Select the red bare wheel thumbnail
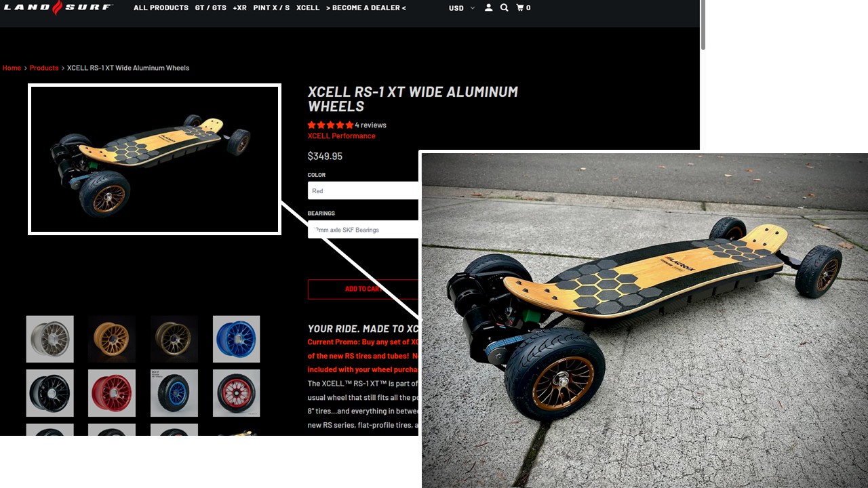Viewport: 868px width, 488px height. click(x=112, y=393)
